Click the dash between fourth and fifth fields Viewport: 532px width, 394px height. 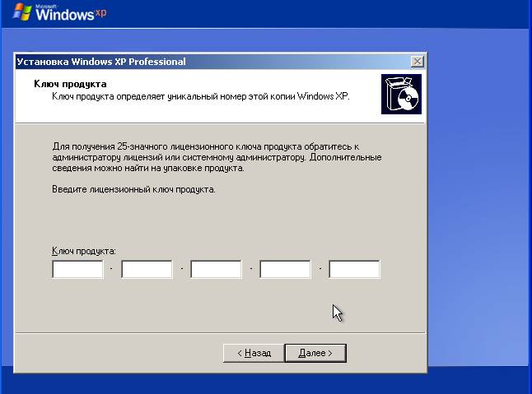point(320,270)
